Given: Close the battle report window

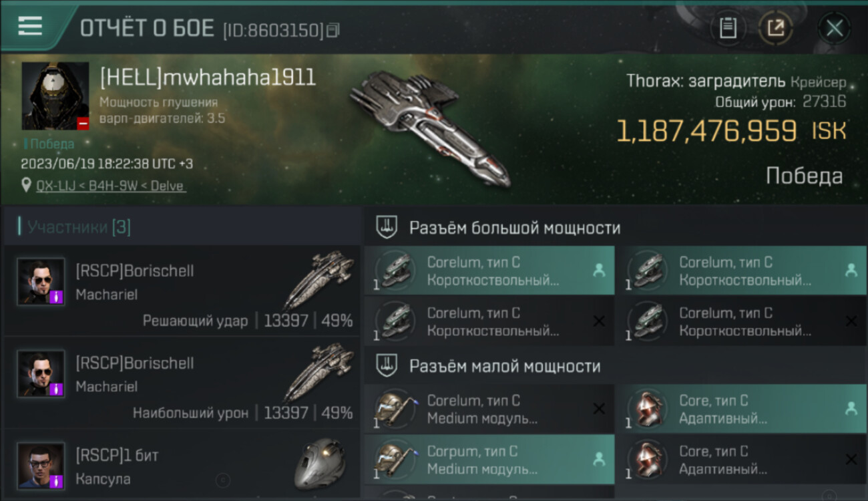Looking at the screenshot, I should (834, 28).
